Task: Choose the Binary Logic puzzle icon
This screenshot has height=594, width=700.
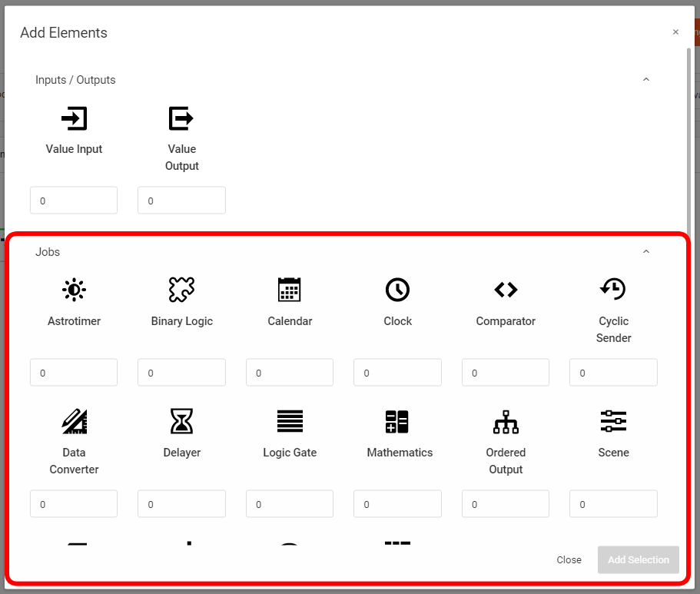Action: pyautogui.click(x=181, y=290)
